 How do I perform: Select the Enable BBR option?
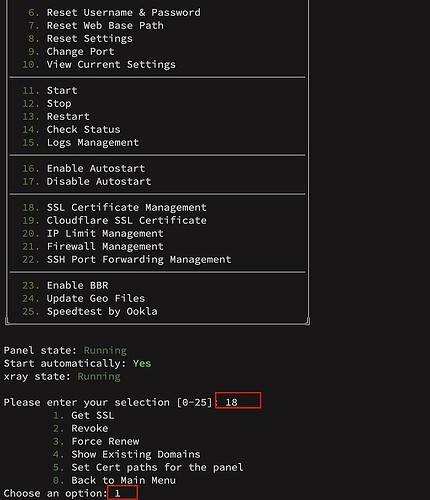point(65,285)
